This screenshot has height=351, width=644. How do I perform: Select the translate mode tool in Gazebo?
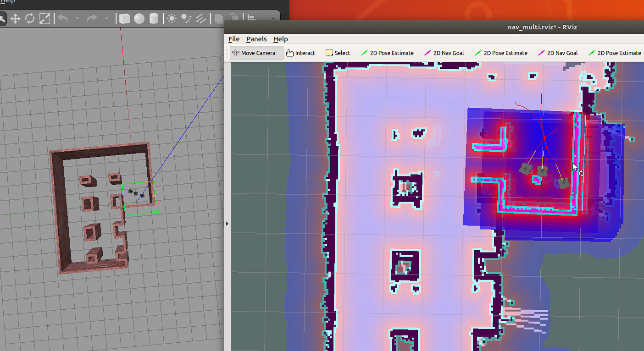(x=15, y=19)
